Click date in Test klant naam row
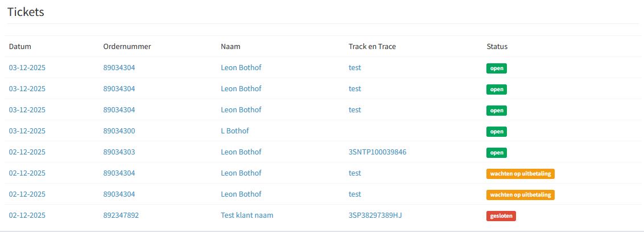The width and height of the screenshot is (644, 232). coord(27,215)
